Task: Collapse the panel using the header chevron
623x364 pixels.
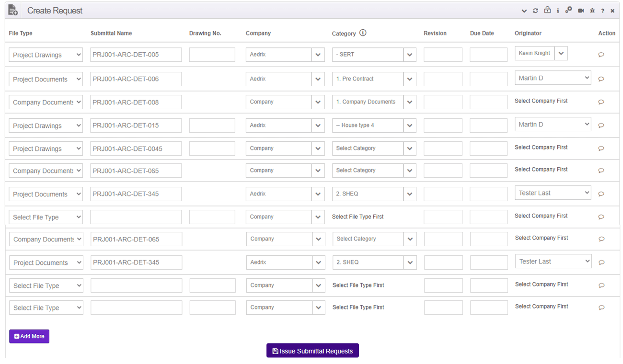Action: [524, 11]
